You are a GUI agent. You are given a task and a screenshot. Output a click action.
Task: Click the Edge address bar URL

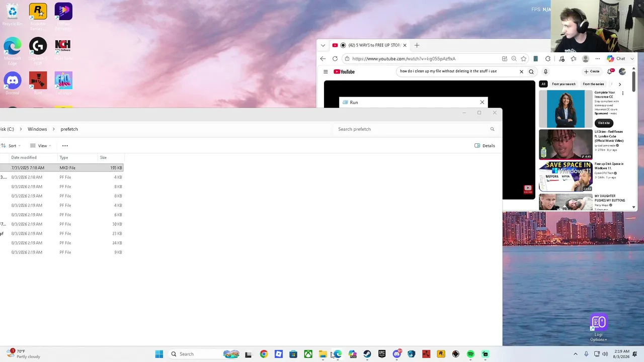pyautogui.click(x=404, y=59)
